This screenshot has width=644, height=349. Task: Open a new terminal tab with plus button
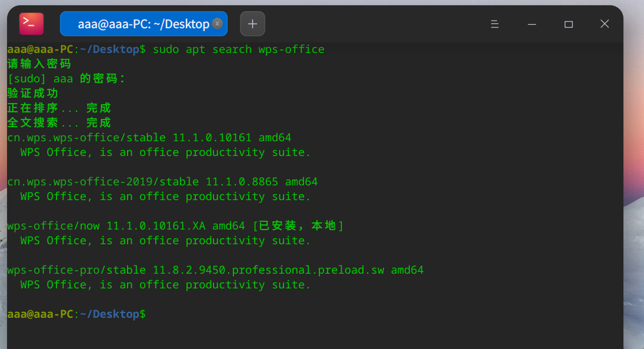click(x=252, y=24)
